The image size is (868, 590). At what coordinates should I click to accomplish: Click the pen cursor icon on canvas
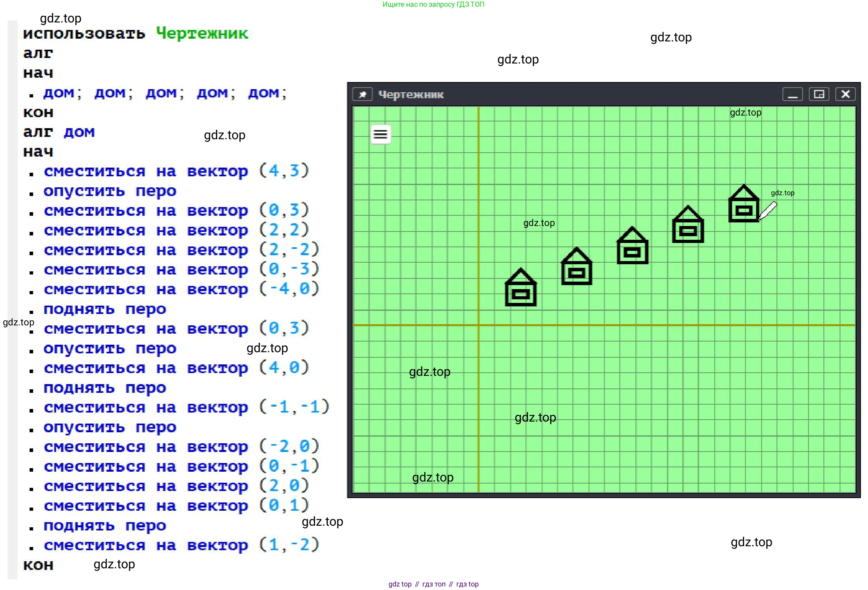pyautogui.click(x=767, y=211)
